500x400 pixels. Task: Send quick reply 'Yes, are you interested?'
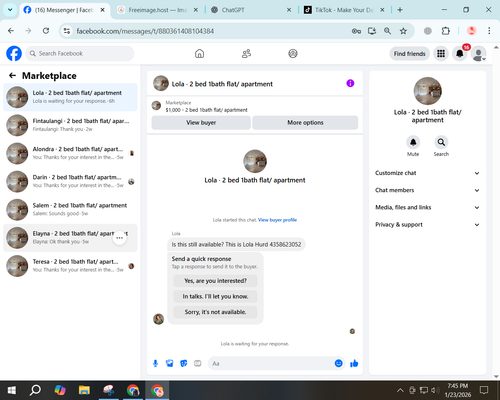pyautogui.click(x=215, y=281)
